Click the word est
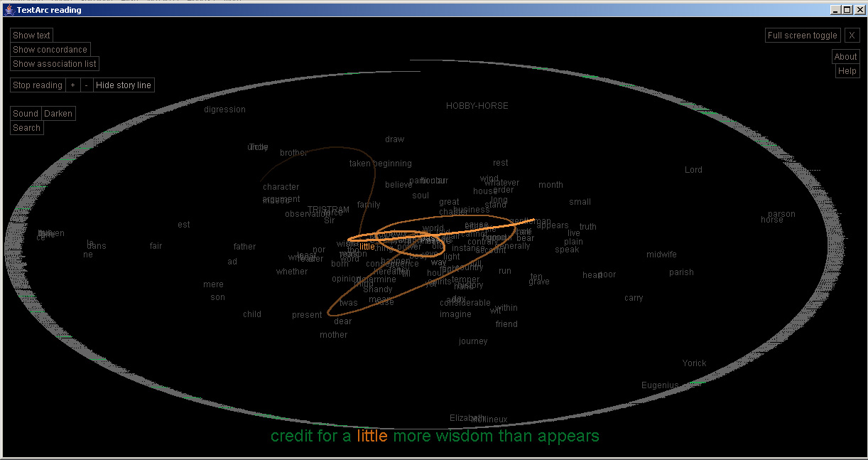The height and width of the screenshot is (460, 868). pyautogui.click(x=184, y=225)
